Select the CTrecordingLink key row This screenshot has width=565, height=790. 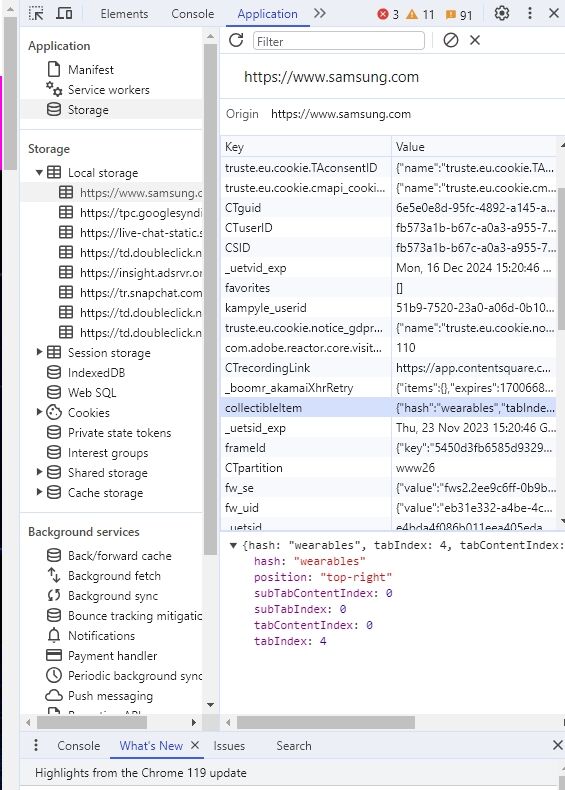(389, 368)
